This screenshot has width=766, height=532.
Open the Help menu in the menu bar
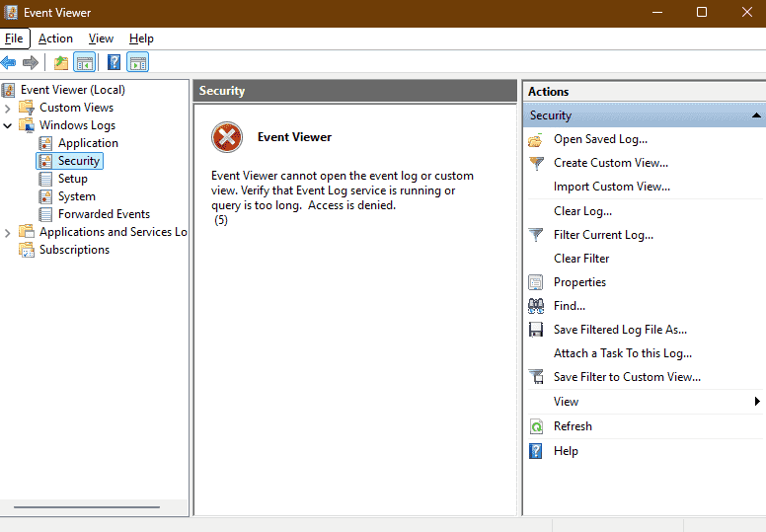coord(141,38)
